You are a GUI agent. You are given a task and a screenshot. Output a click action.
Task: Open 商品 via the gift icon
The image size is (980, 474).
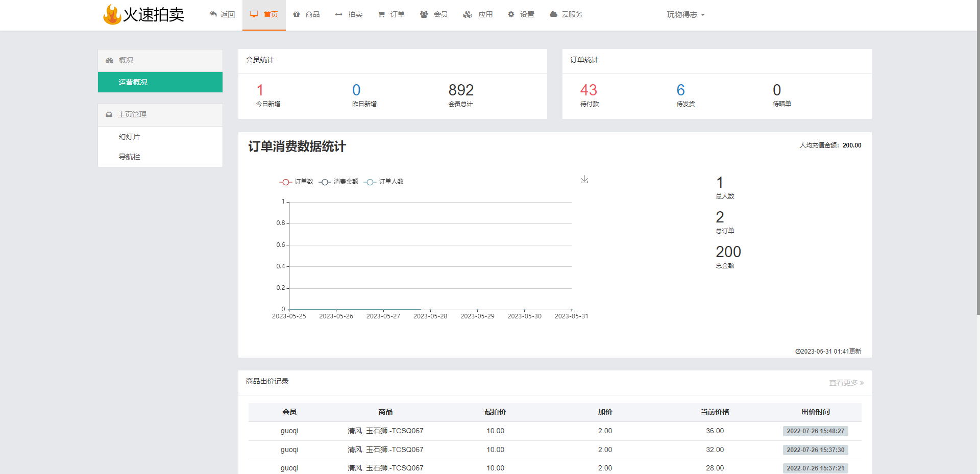[x=297, y=14]
